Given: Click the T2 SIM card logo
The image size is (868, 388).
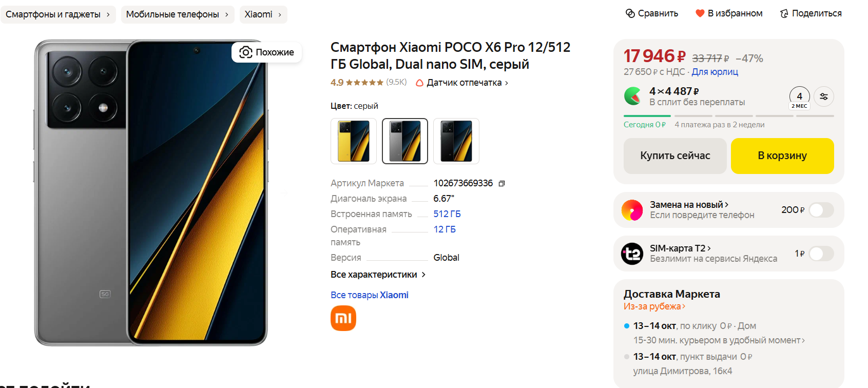Looking at the screenshot, I should coord(632,254).
